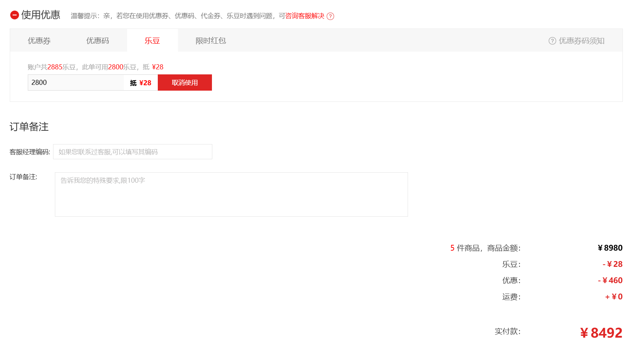Collapse the 使用优惠 section via red minus icon
This screenshot has width=638, height=364.
point(14,15)
